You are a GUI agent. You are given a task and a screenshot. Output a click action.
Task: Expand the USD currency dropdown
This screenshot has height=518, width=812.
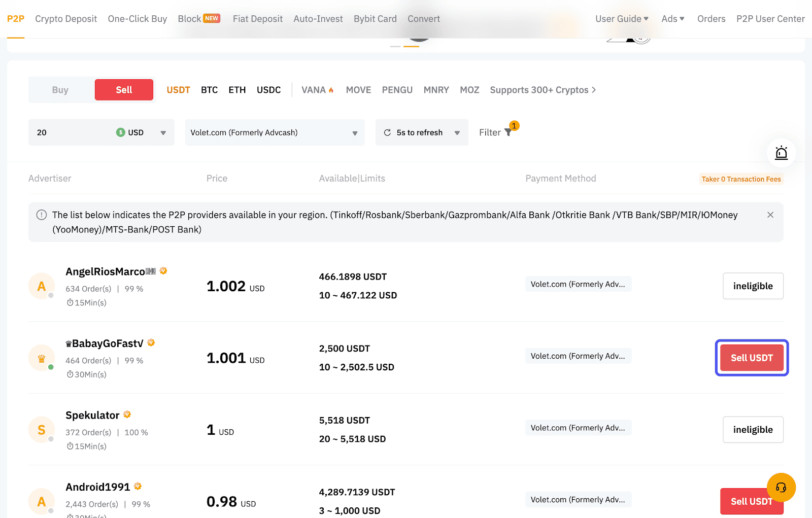[163, 132]
